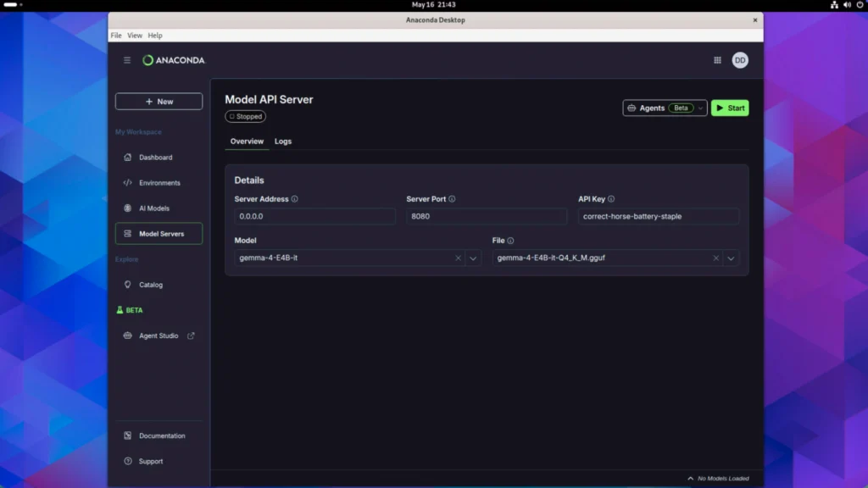The height and width of the screenshot is (488, 868).
Task: Click the API Key field
Action: (x=658, y=216)
